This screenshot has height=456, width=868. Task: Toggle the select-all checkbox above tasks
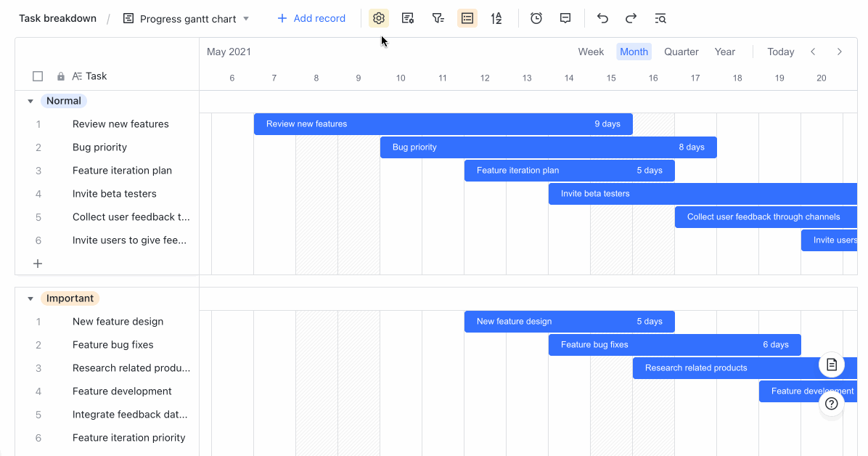coord(38,76)
